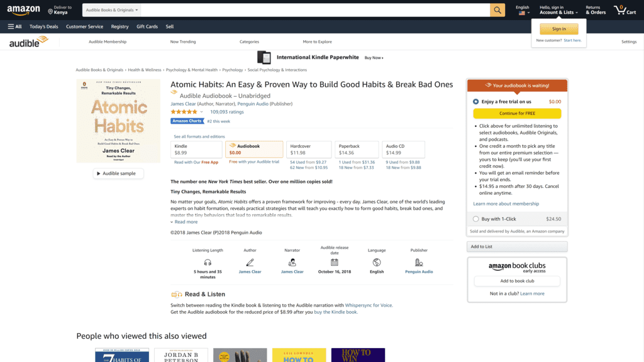644x362 pixels.
Task: Open the All hamburger menu
Action: (x=15, y=26)
